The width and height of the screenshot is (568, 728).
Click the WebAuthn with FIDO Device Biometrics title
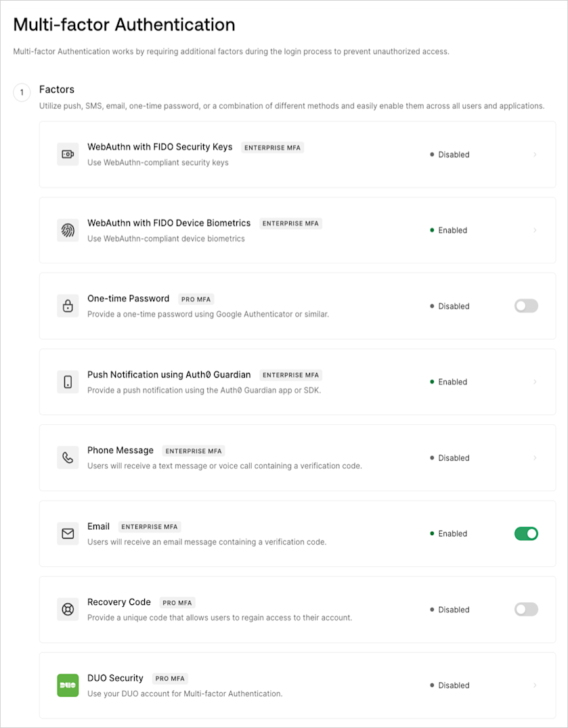(169, 223)
